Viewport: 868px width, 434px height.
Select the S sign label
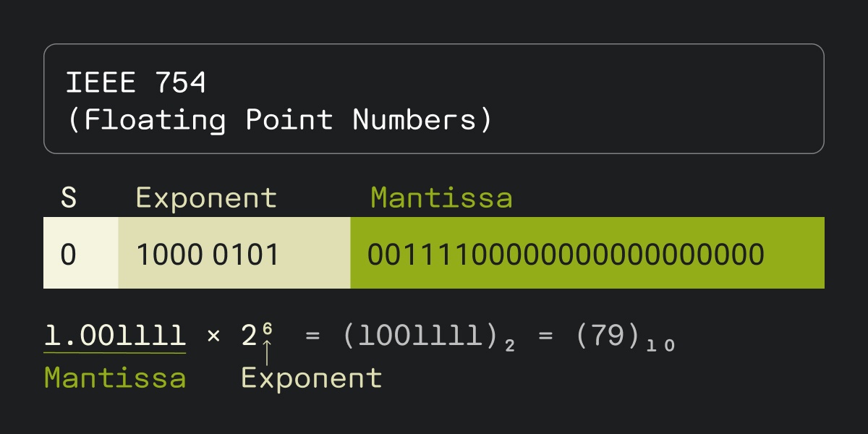pos(69,197)
